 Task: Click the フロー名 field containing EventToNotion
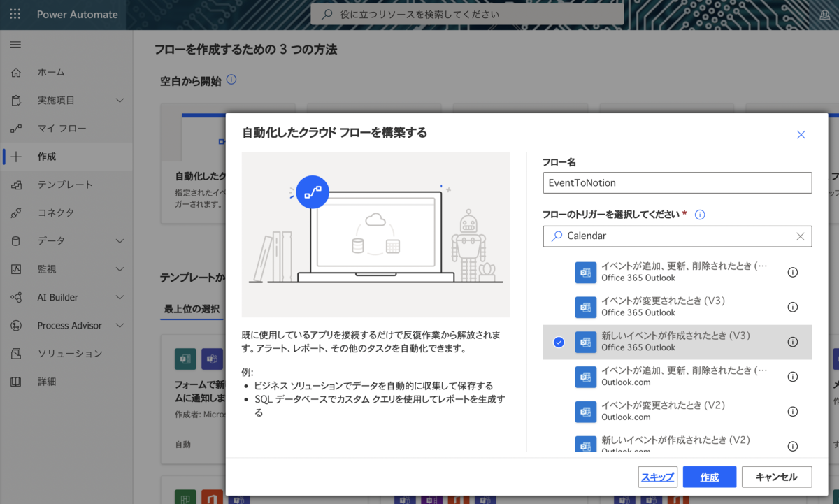point(677,182)
